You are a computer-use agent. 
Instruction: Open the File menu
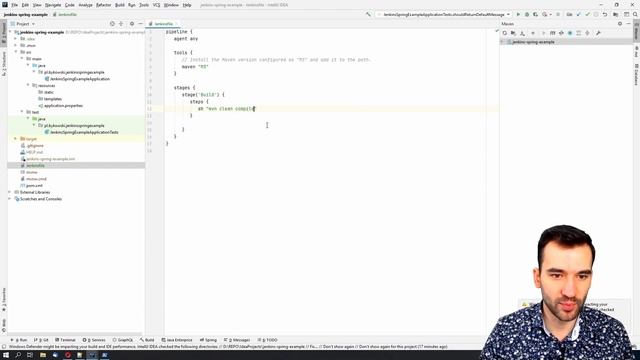coord(14,5)
